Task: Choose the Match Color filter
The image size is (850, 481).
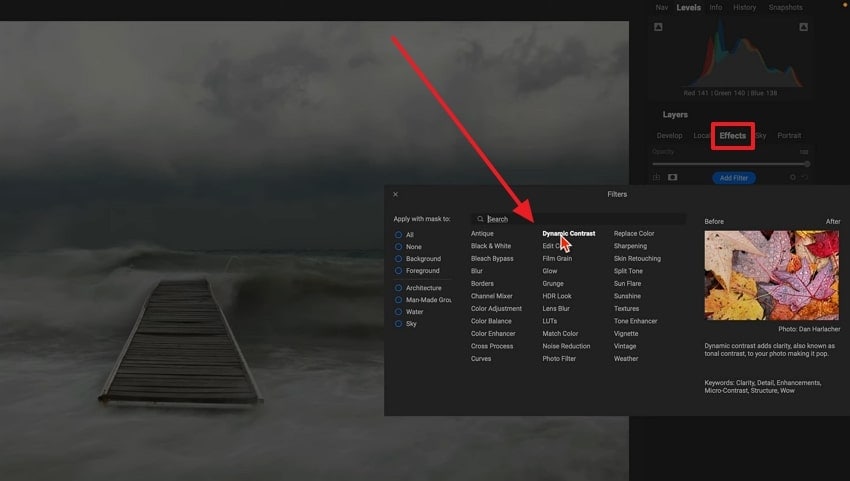Action: click(560, 334)
